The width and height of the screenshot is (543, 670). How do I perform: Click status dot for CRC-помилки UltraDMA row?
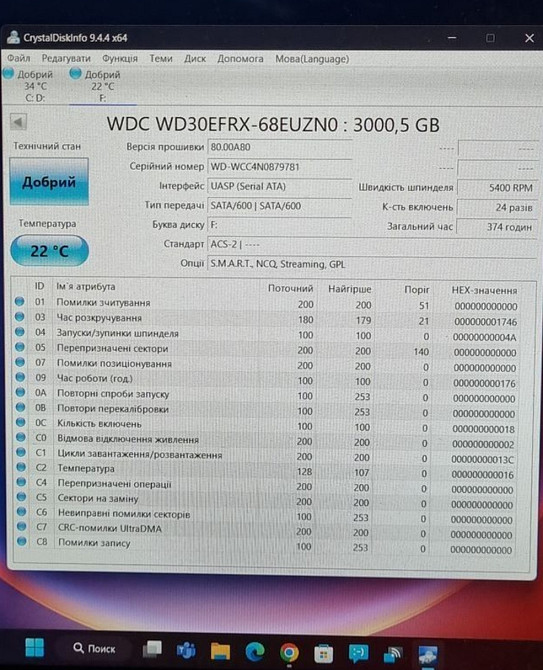pos(21,527)
